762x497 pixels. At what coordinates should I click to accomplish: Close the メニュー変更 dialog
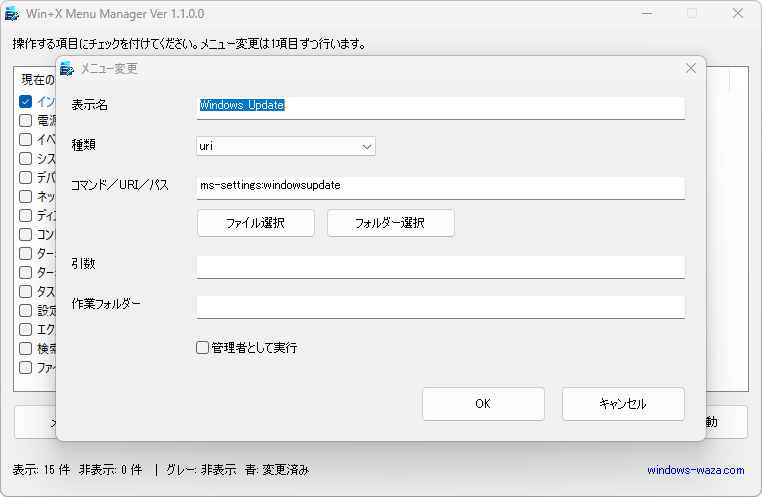click(691, 68)
